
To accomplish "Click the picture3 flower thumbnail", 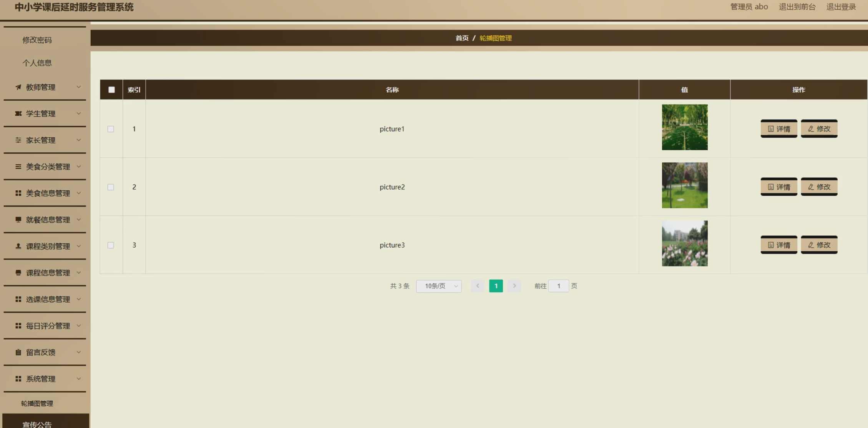I will 684,243.
